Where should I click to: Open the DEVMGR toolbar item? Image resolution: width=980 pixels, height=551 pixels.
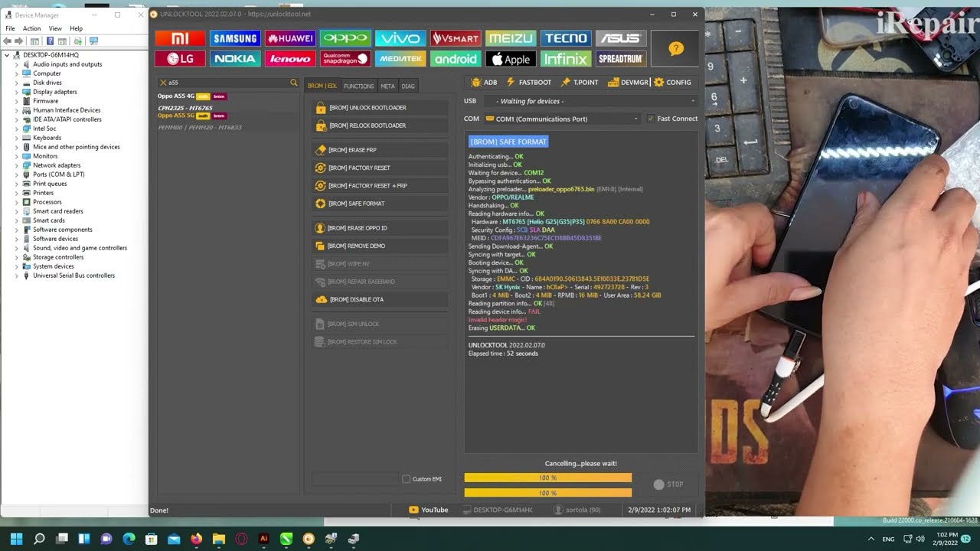pos(629,82)
